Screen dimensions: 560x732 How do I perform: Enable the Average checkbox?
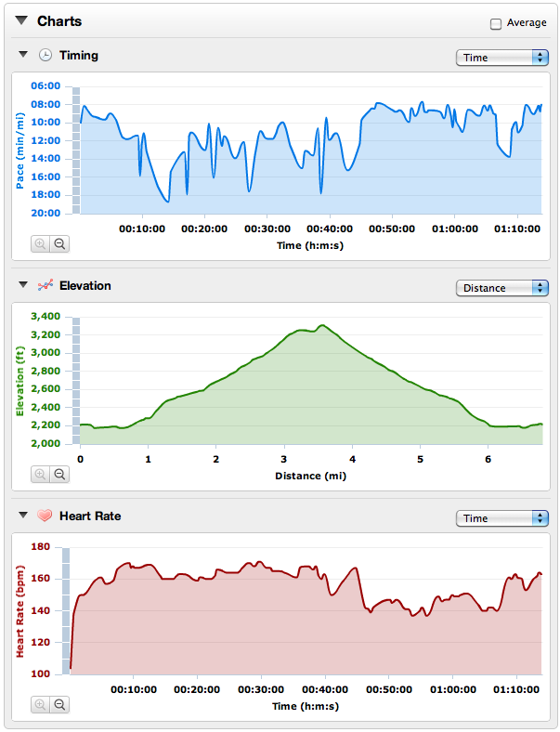click(x=496, y=23)
